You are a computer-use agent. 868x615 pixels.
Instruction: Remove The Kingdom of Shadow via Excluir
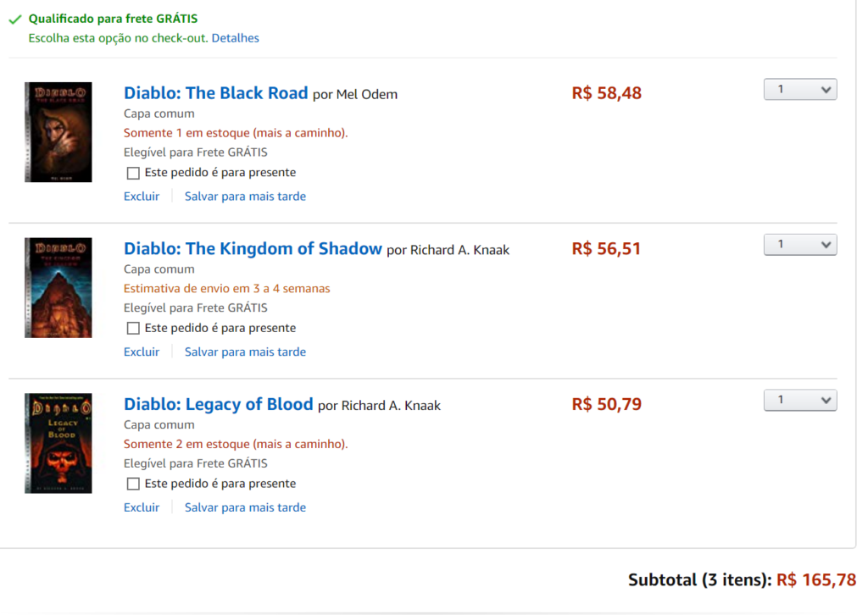pyautogui.click(x=142, y=352)
